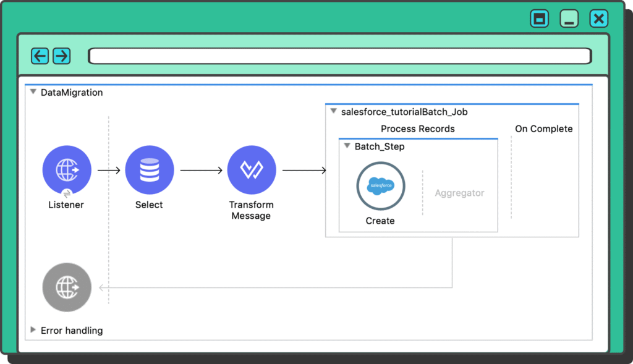633x364 pixels.
Task: Maximize the window with the square button
Action: (540, 19)
